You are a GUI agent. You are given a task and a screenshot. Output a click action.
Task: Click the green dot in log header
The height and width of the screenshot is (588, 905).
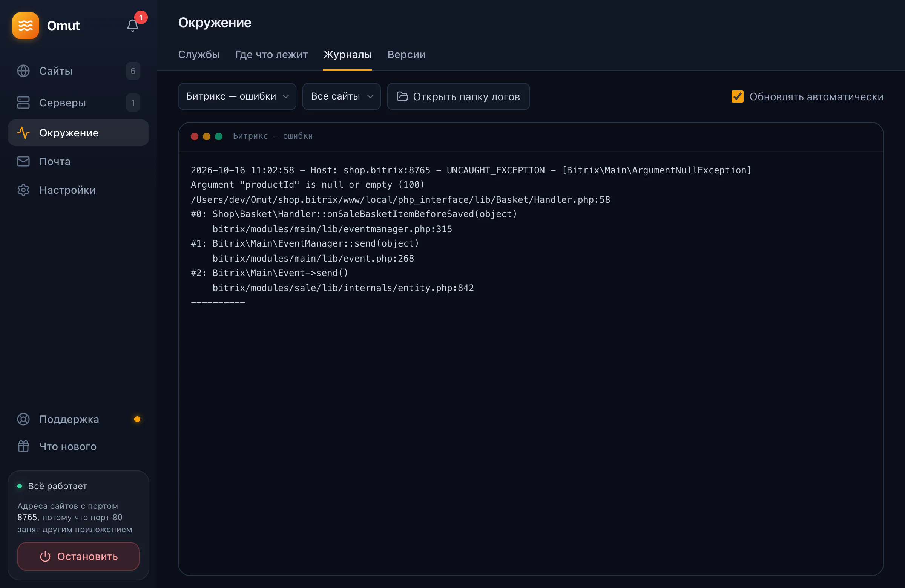tap(219, 136)
